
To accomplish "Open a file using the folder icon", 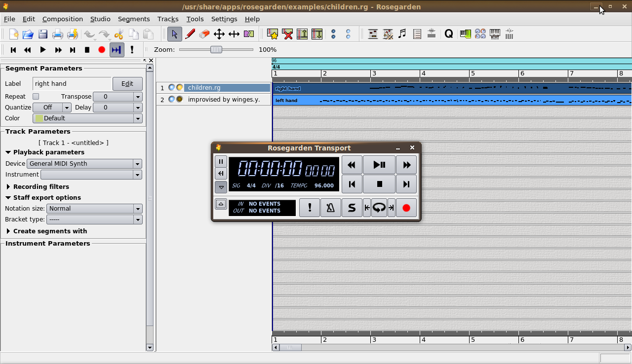I will (28, 34).
